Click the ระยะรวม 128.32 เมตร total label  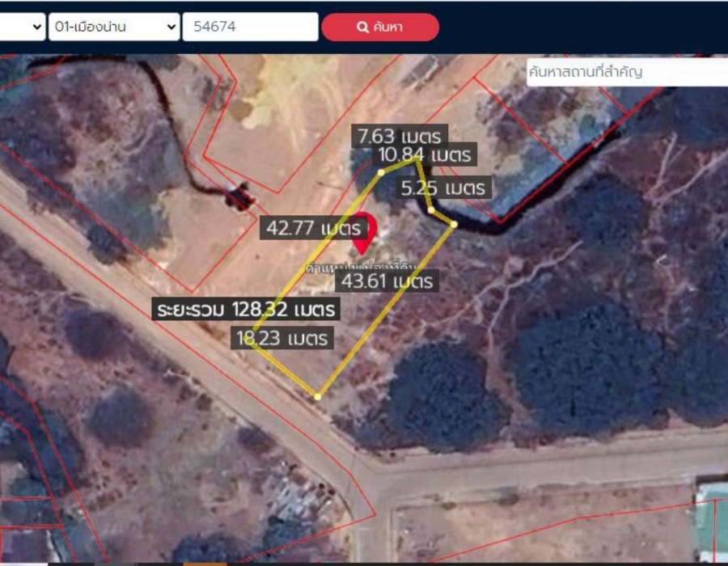click(246, 309)
